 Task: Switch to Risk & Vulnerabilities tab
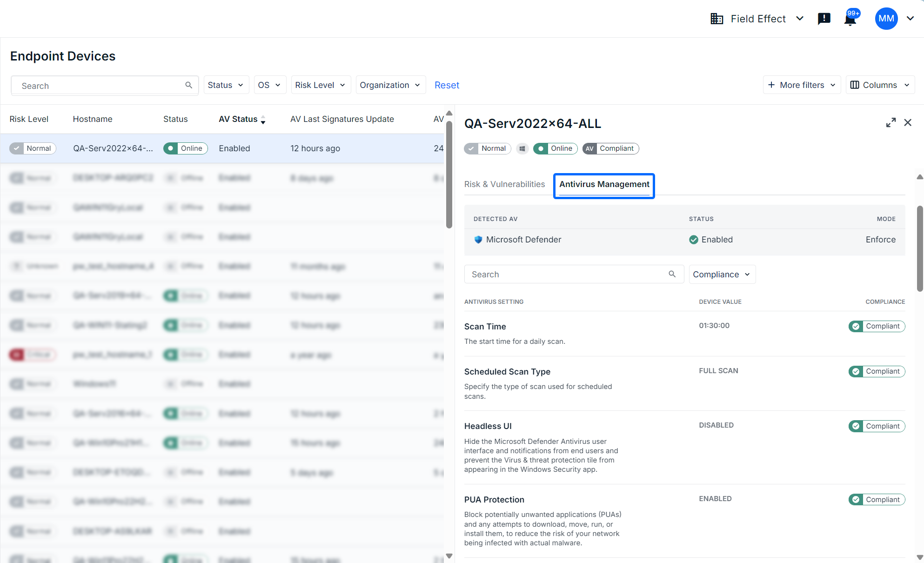point(504,184)
